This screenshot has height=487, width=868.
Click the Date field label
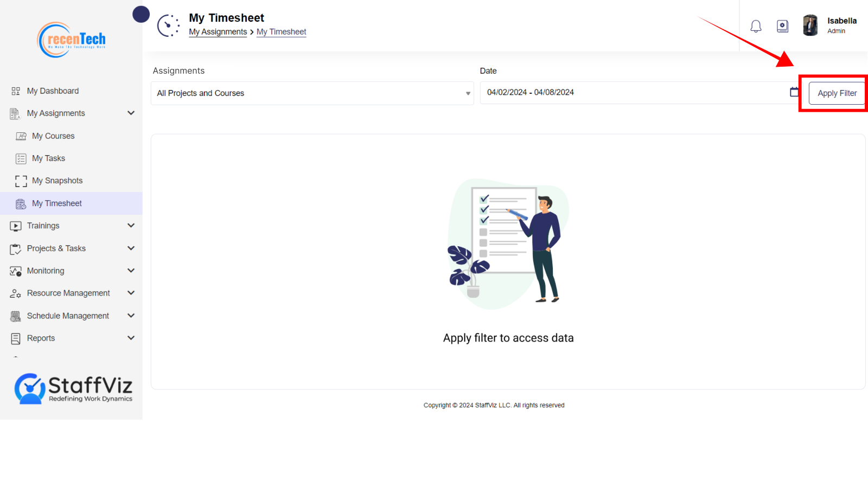pyautogui.click(x=488, y=71)
